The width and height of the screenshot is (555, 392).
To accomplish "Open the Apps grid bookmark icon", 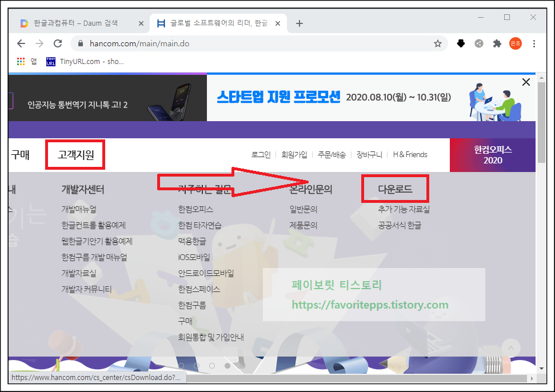I will click(x=21, y=62).
